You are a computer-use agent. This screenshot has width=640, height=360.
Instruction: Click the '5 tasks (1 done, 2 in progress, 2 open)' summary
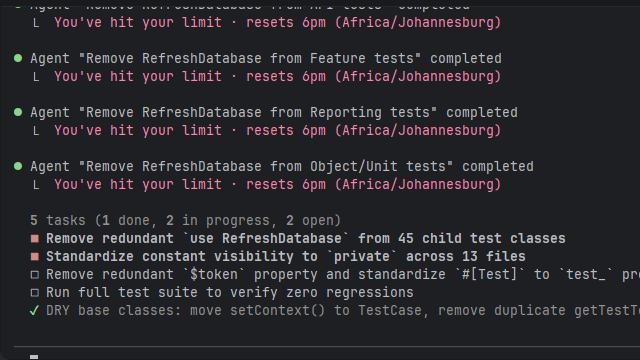click(x=185, y=220)
